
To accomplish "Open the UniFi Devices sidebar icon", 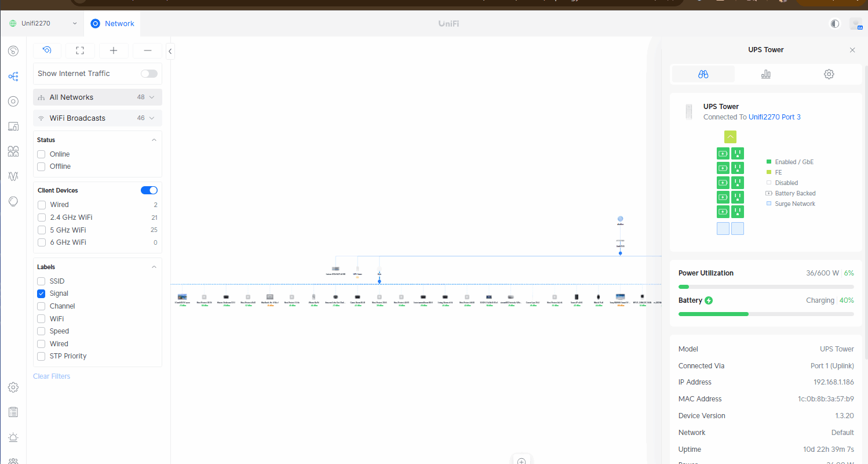I will 13,101.
